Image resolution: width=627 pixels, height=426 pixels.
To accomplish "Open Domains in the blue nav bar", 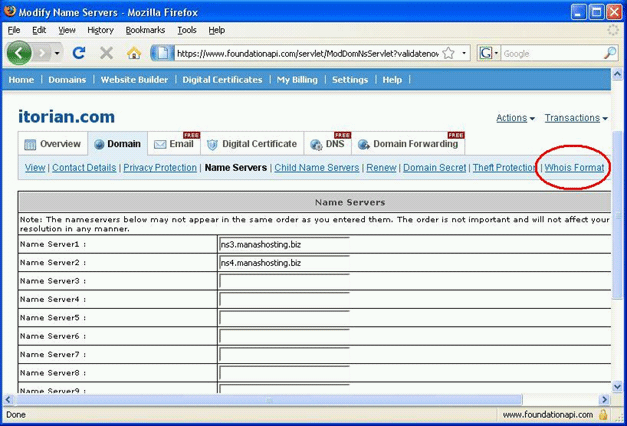I will [67, 80].
